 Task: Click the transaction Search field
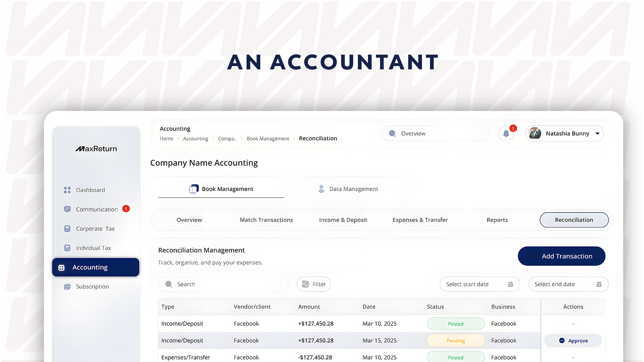[223, 284]
